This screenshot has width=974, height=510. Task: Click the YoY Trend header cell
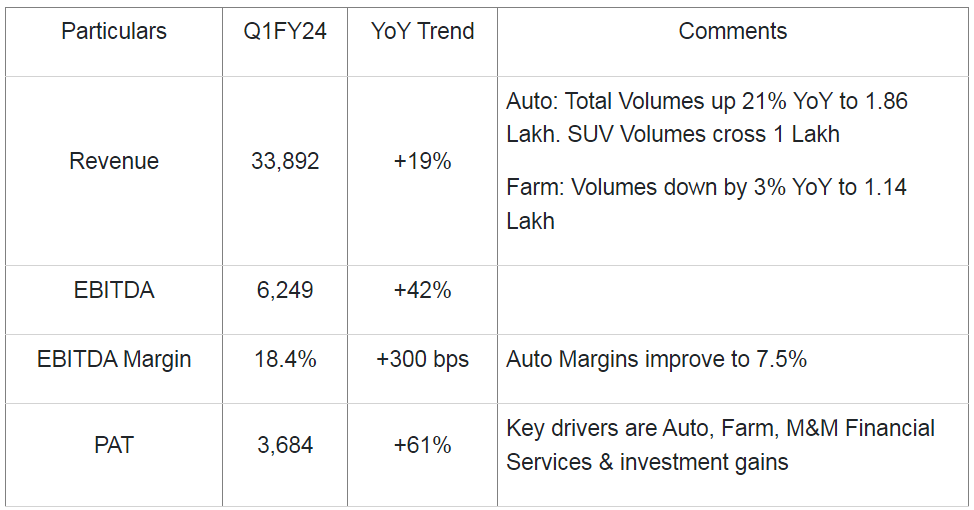tap(422, 31)
